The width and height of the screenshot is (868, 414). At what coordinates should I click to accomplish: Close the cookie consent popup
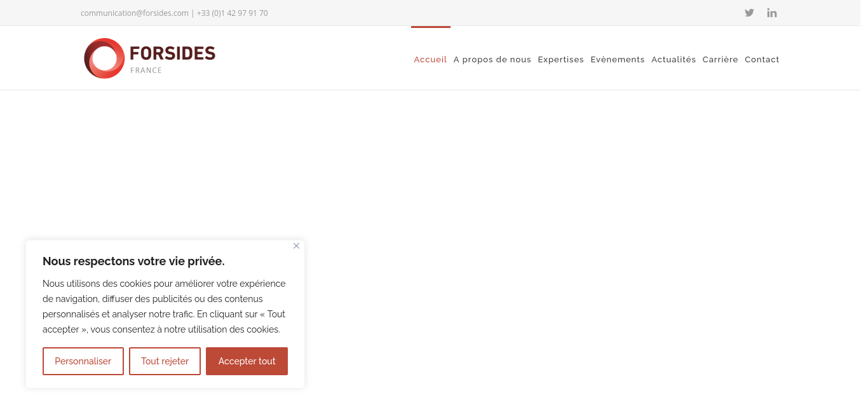tap(296, 246)
